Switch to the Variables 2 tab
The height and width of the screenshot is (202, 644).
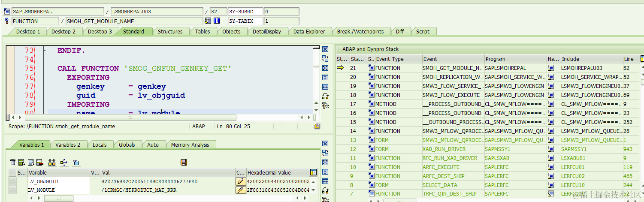(x=68, y=145)
